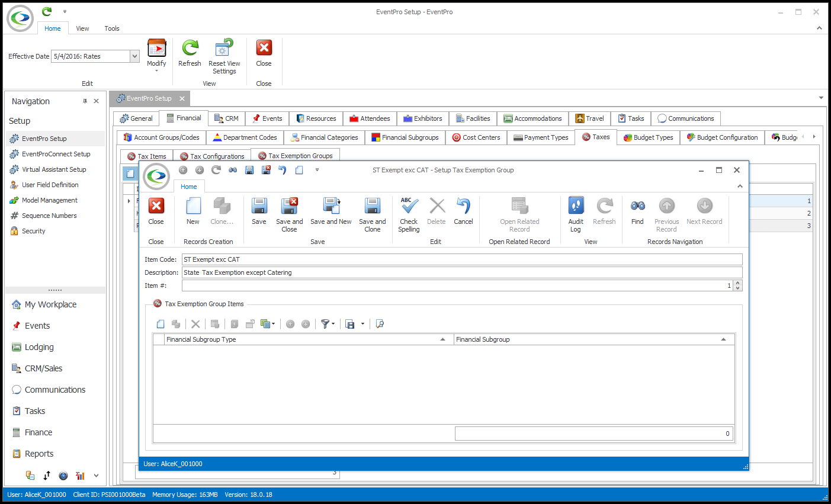
Task: Click the Cancel undo-arrow icon in ribbon
Action: pyautogui.click(x=463, y=206)
